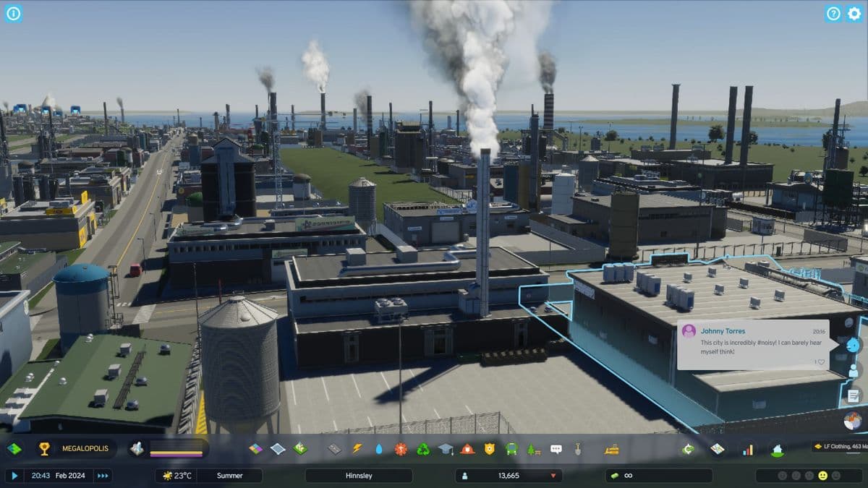Open the Roads build menu
Viewport: 868px width, 488px height.
point(333,449)
